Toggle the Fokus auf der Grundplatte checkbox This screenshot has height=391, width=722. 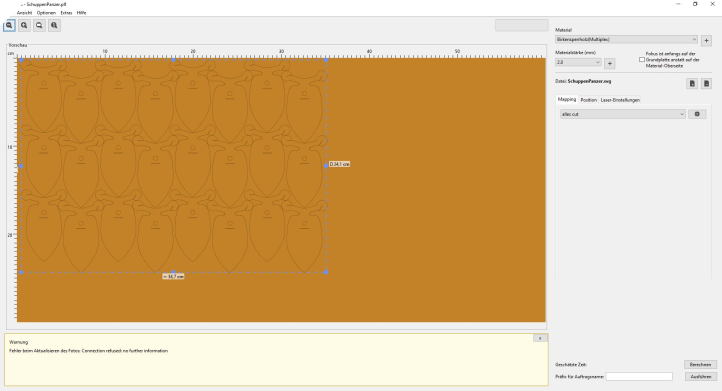point(641,60)
